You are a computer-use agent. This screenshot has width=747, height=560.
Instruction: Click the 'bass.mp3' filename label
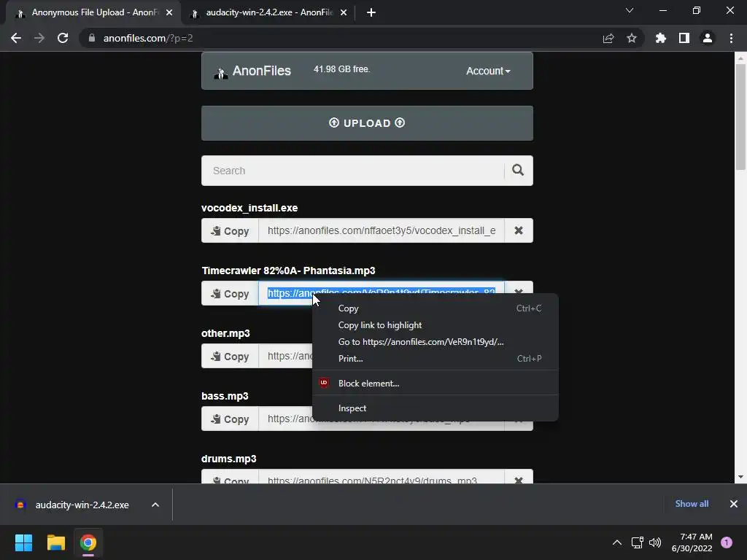pos(225,396)
